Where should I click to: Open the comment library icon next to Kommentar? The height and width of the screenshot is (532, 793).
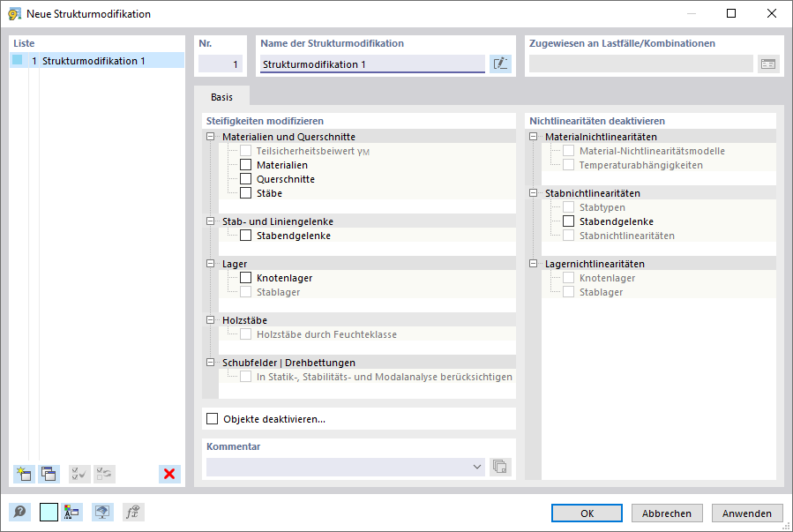(500, 466)
